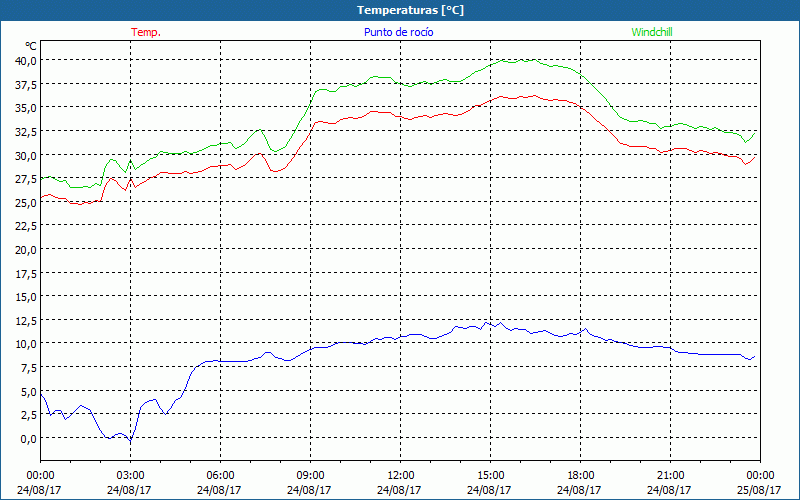
Task: Click the 0,0 y-axis value
Action: pyautogui.click(x=29, y=439)
